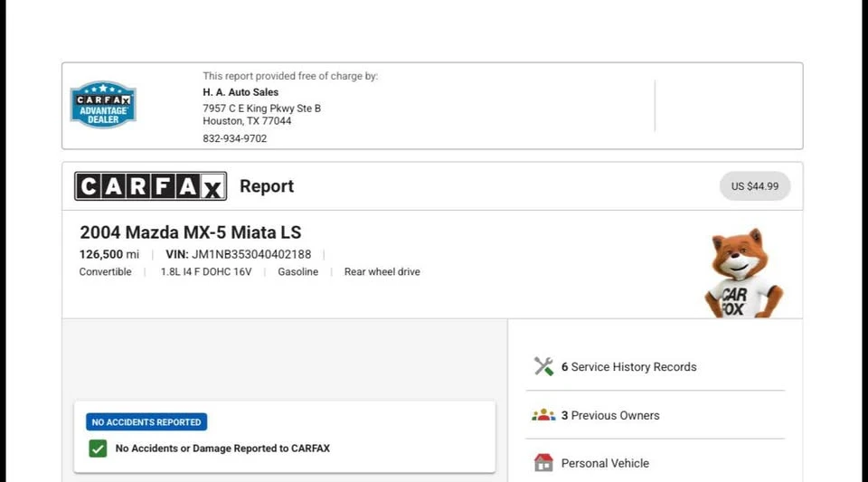Click the 2004 Mazda MX-5 Miata LS title

coord(191,232)
